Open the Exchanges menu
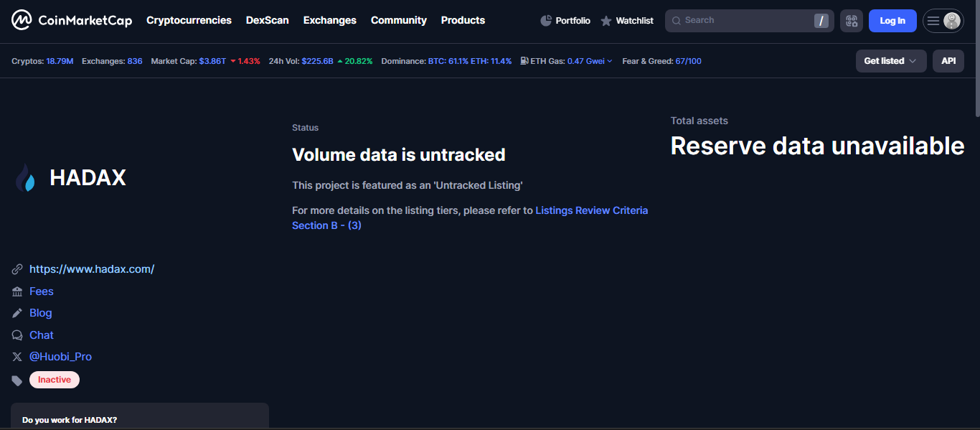Image resolution: width=980 pixels, height=430 pixels. [330, 20]
